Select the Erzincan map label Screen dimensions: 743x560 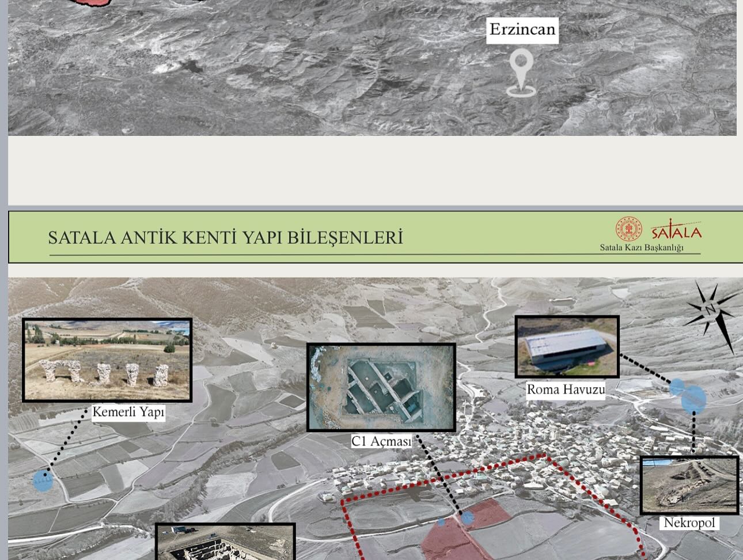[522, 29]
